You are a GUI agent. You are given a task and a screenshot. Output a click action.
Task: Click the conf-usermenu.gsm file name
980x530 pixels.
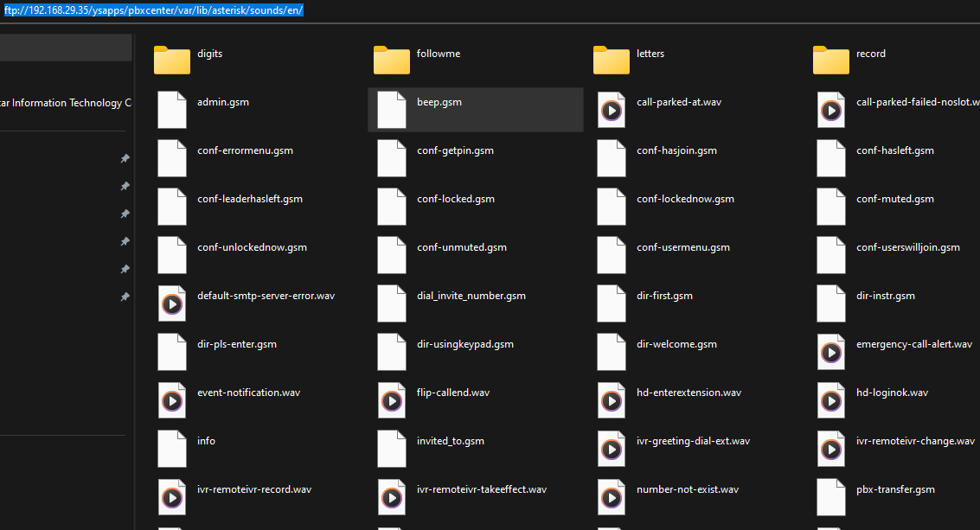click(683, 247)
